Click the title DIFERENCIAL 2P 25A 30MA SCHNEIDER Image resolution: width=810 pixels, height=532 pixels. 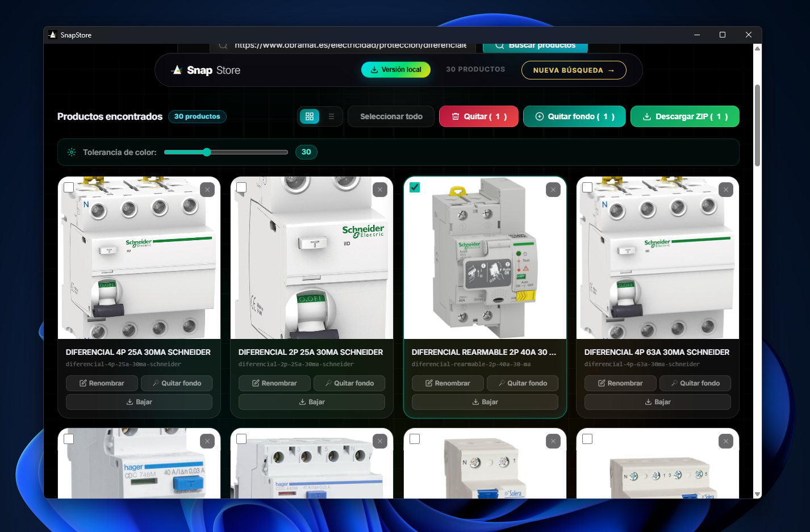[x=311, y=352]
